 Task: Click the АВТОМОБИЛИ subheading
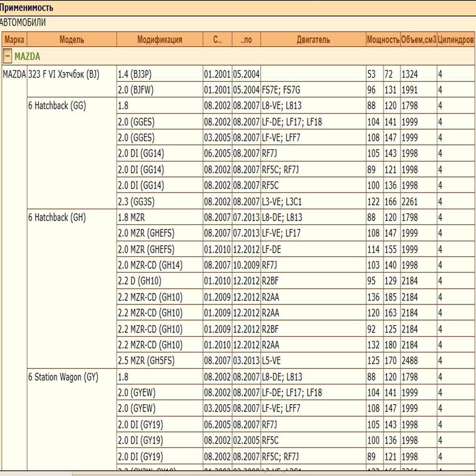[23, 22]
